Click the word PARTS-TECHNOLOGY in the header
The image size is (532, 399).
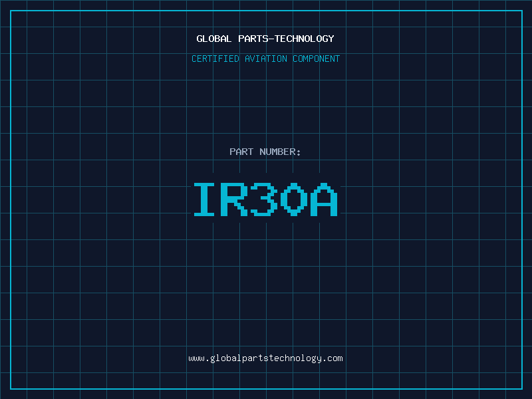click(x=286, y=39)
